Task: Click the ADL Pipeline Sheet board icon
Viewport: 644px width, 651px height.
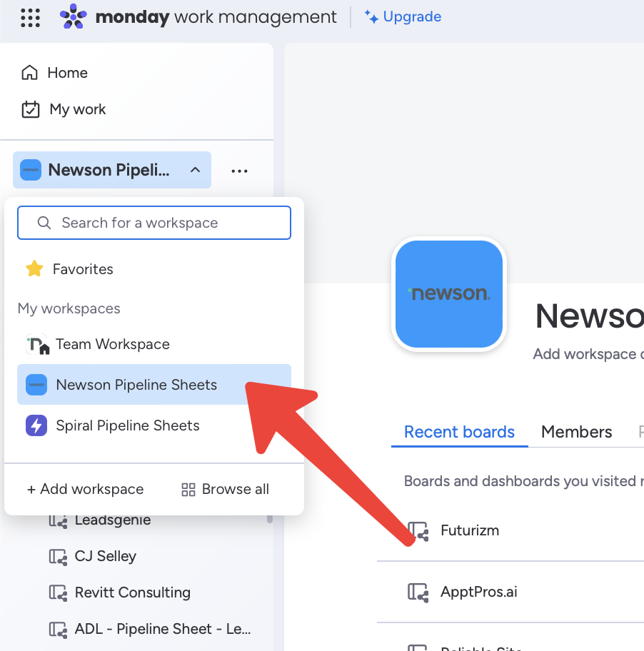Action: pos(58,630)
